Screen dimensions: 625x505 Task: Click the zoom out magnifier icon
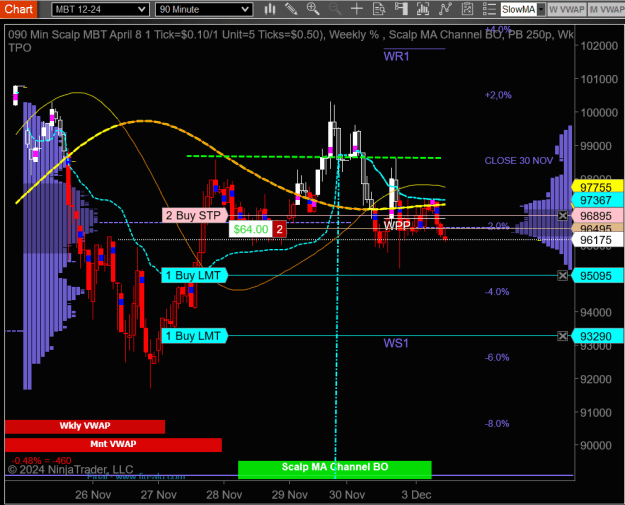[x=335, y=9]
